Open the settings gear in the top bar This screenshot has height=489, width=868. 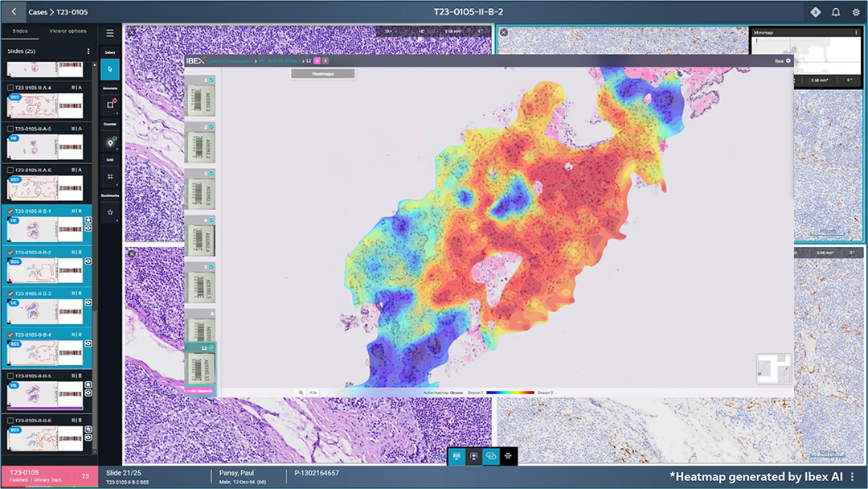856,12
